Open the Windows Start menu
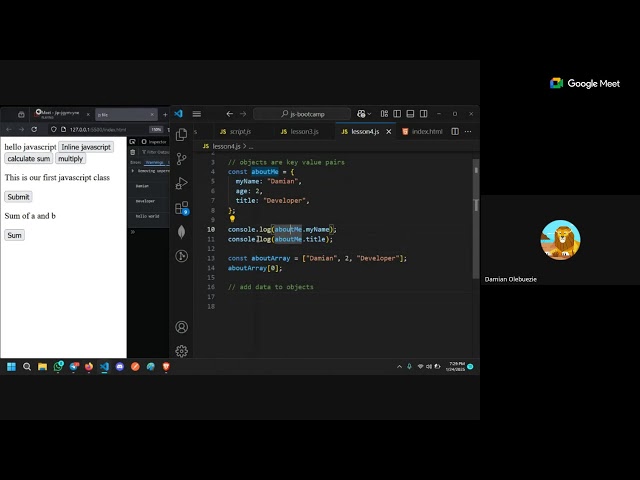 11,367
